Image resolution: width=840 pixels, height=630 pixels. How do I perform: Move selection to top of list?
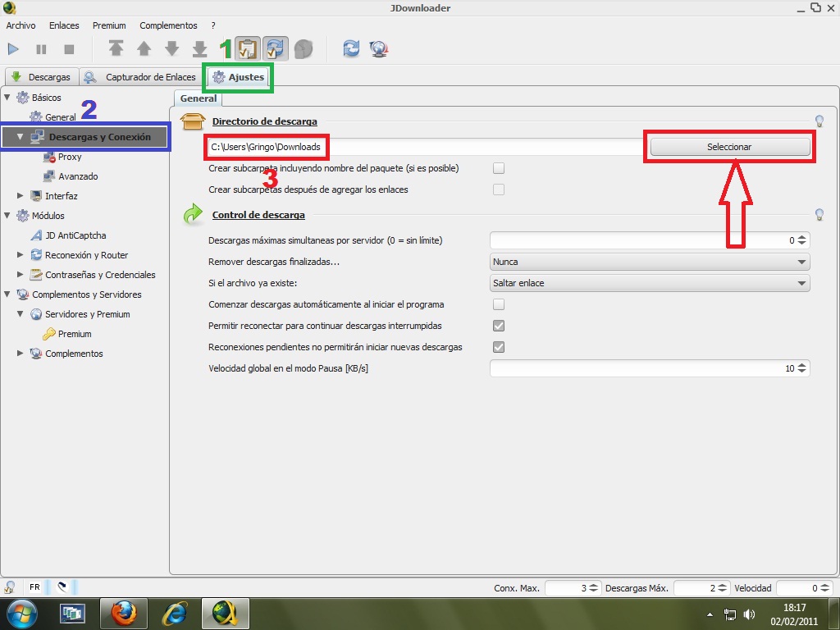[116, 48]
